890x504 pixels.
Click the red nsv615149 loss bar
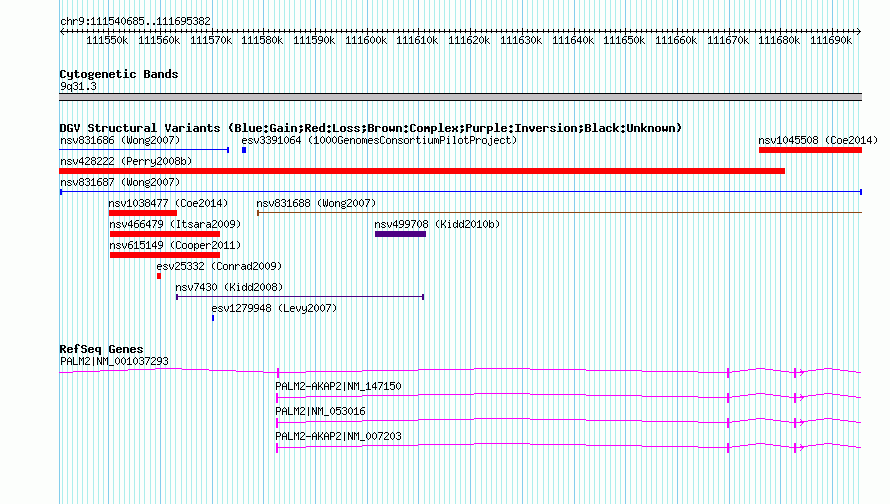point(165,255)
